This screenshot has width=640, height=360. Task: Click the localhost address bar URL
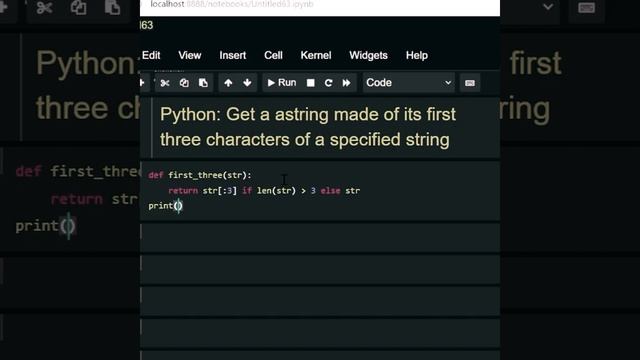click(232, 4)
